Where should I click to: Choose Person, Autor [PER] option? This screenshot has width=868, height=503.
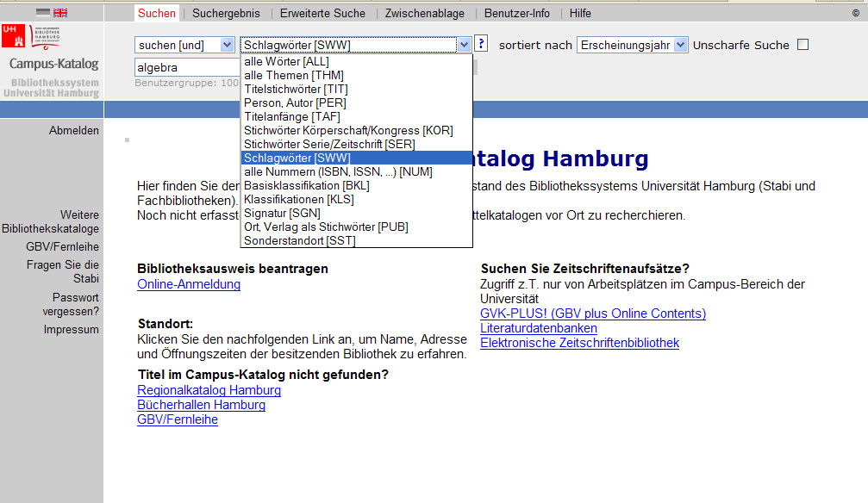pos(357,102)
